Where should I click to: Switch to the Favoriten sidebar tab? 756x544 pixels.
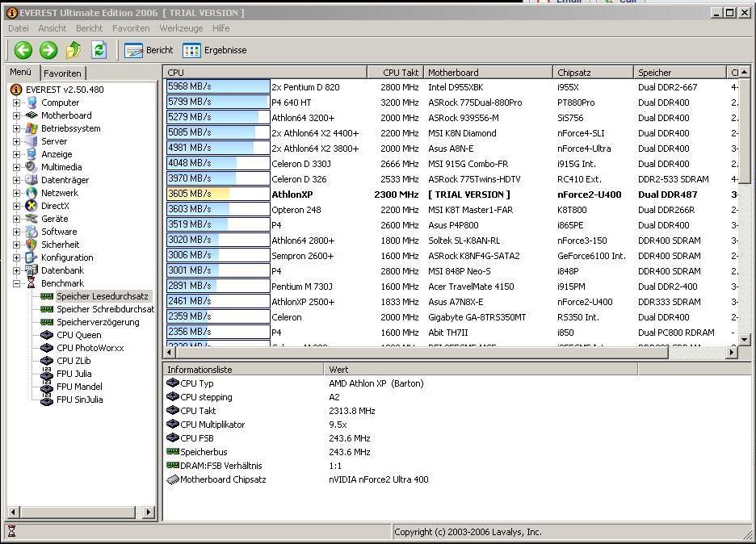click(x=62, y=73)
